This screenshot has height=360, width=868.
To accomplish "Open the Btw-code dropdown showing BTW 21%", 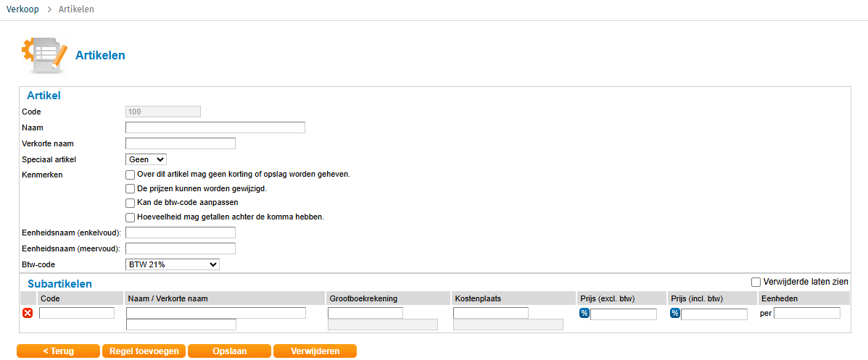I will click(x=173, y=264).
